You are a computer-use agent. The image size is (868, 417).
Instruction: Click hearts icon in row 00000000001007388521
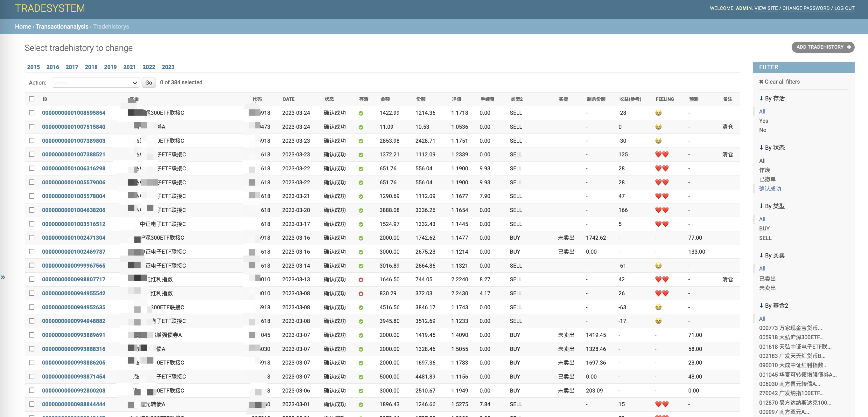(x=662, y=154)
